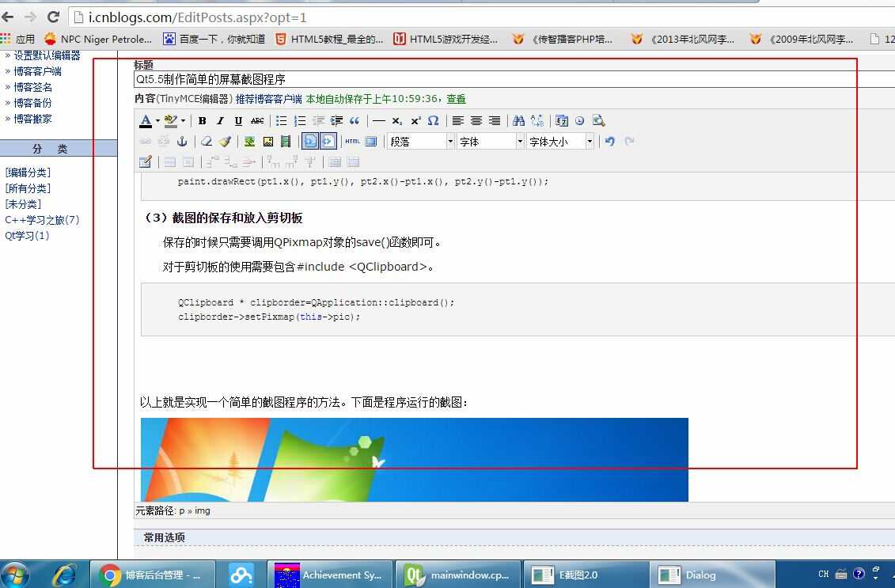Click the insert image picture icon

click(267, 141)
